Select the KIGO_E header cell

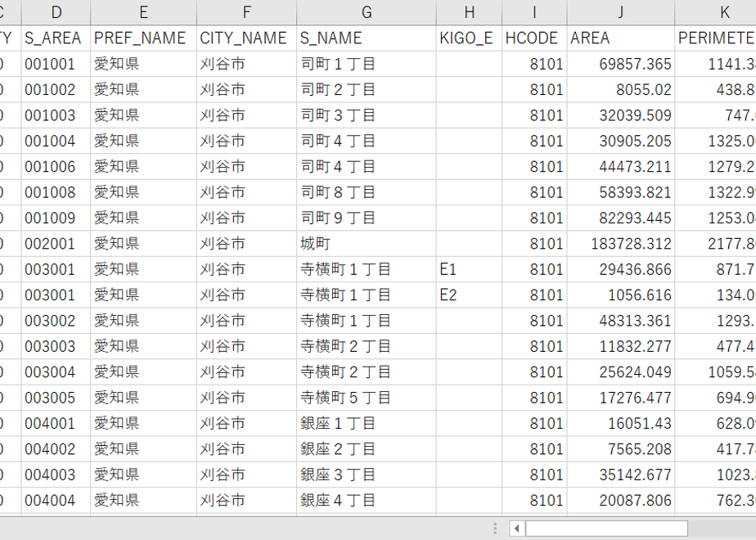coord(469,38)
